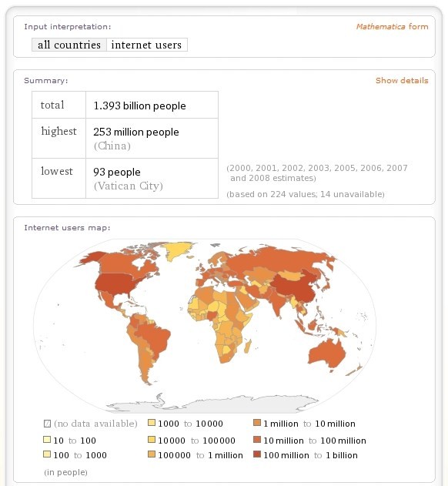This screenshot has height=486, width=448.
Task: Click Brazil on the world map
Action: tap(155, 337)
